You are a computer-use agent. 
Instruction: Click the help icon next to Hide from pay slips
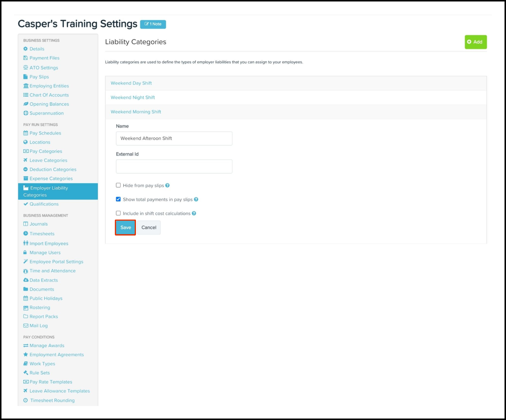(167, 185)
